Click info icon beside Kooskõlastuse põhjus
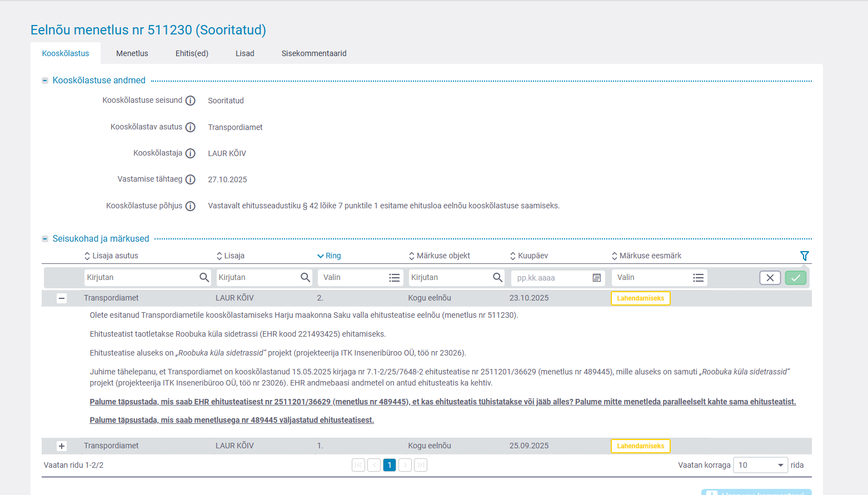Screen dimensions: 868x495 click(190, 206)
